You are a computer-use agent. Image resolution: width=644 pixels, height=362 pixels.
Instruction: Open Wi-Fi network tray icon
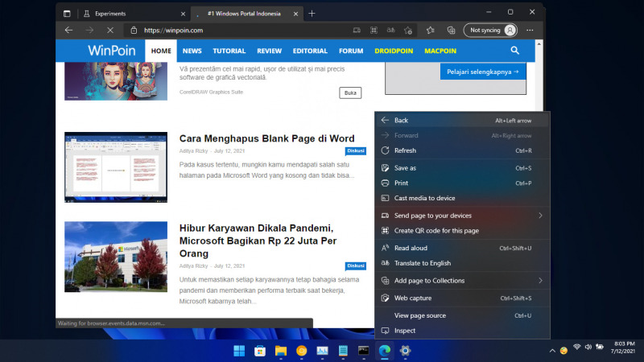(x=577, y=348)
